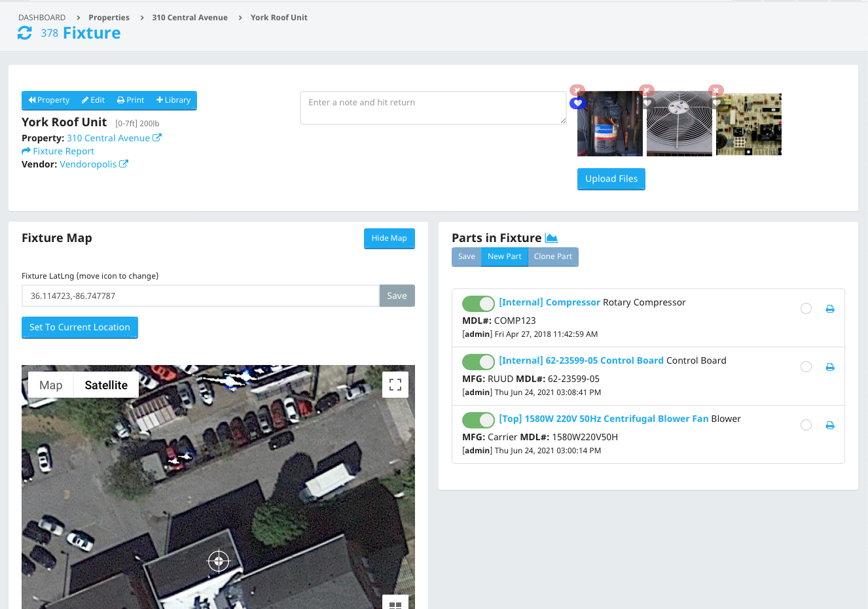Favorite the fan grille photo with its heart
The height and width of the screenshot is (609, 868).
[x=647, y=103]
